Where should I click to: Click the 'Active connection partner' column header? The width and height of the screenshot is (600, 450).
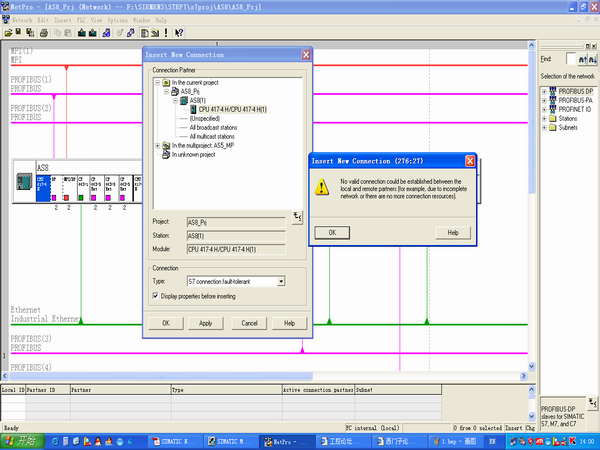point(318,390)
